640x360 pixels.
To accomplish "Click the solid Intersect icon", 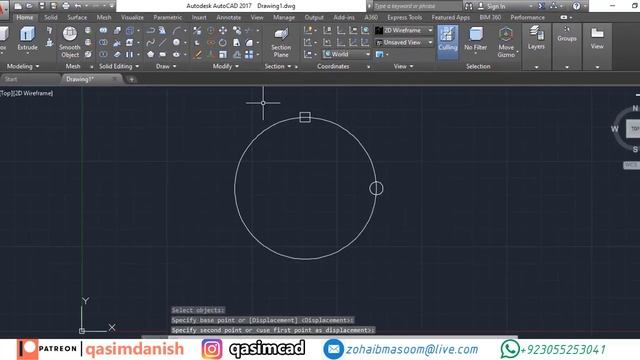I will coord(103,54).
